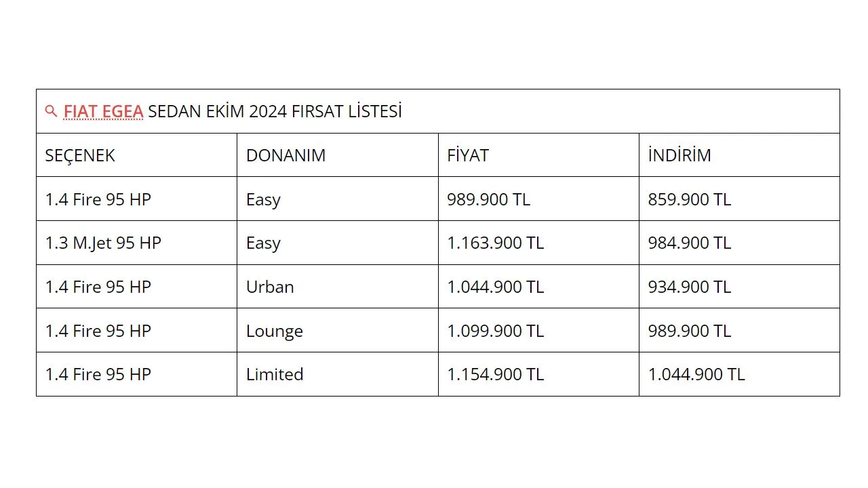Click the 1.154.900 TL price cell
This screenshot has height=488, width=868.
[x=538, y=374]
